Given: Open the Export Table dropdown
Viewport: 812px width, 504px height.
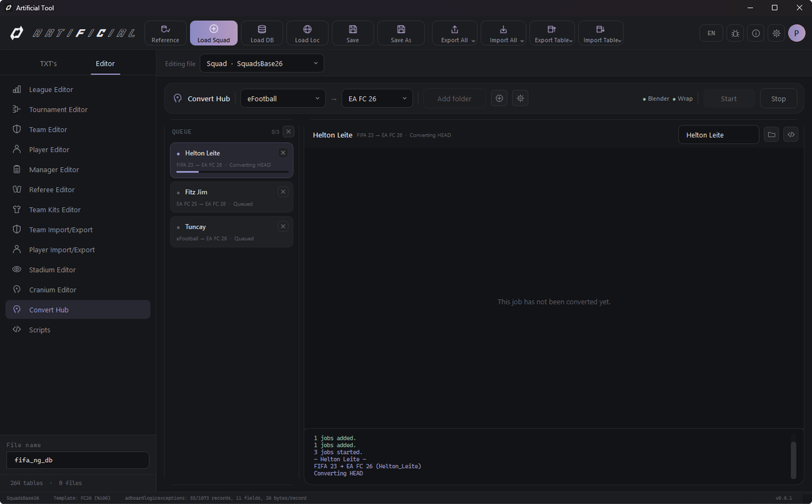Looking at the screenshot, I should [552, 33].
